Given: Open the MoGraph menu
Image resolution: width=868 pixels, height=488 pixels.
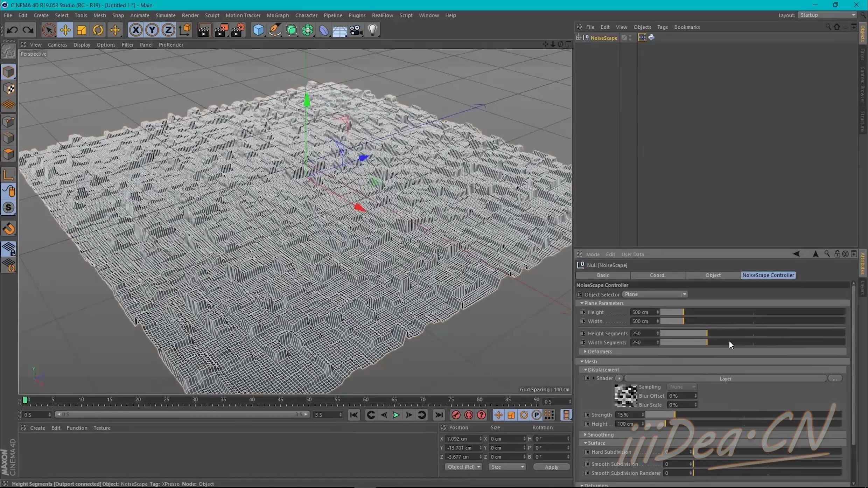Looking at the screenshot, I should (278, 15).
